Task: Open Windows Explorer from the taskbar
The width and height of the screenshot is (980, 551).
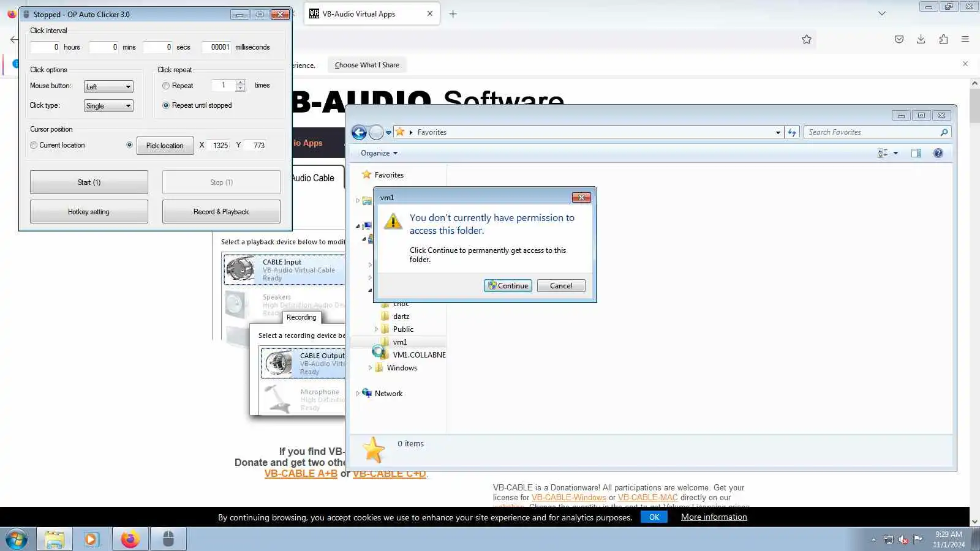Action: 55,539
